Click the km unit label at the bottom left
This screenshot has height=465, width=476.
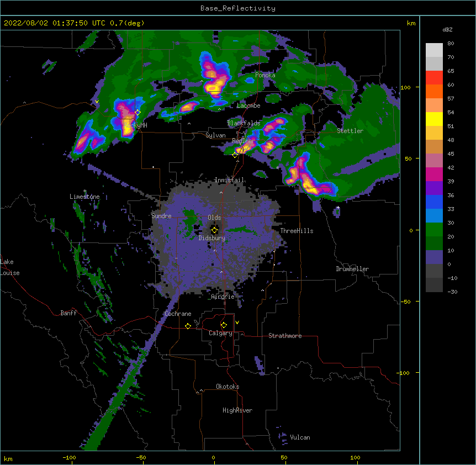coord(8,458)
